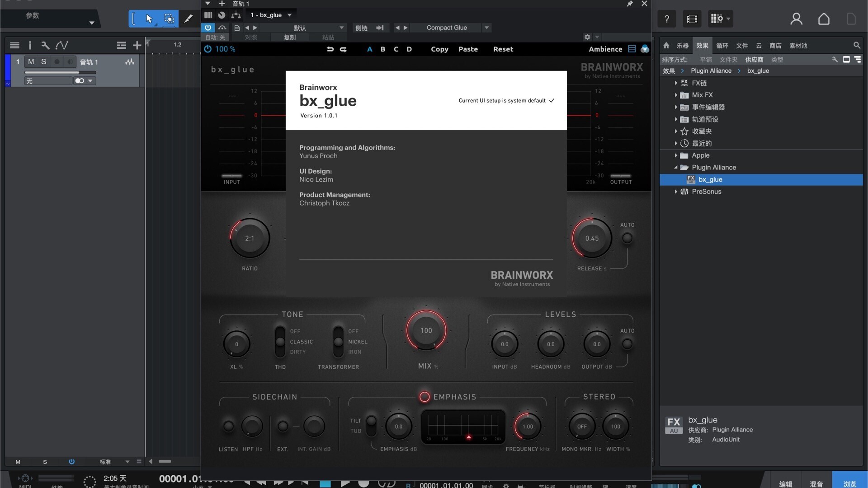Screen dimensions: 868x488
Task: Open the plugin list-view icon beside Ambience
Action: click(632, 49)
